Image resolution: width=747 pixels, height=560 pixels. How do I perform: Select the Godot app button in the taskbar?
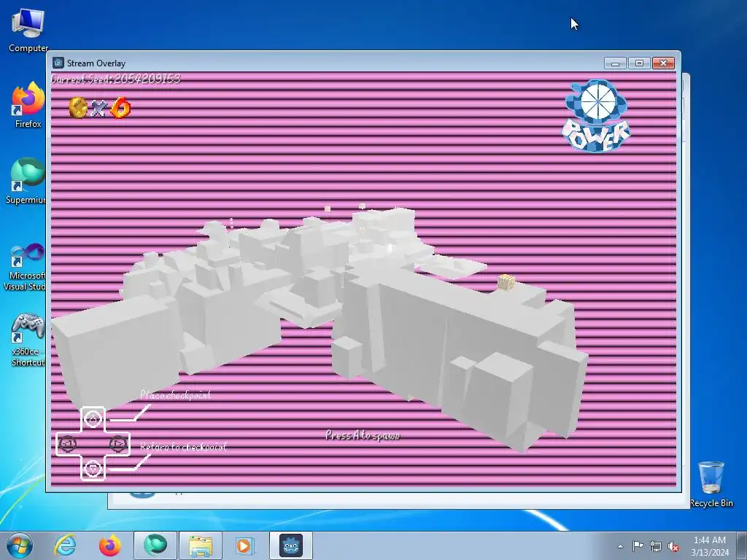tap(290, 545)
